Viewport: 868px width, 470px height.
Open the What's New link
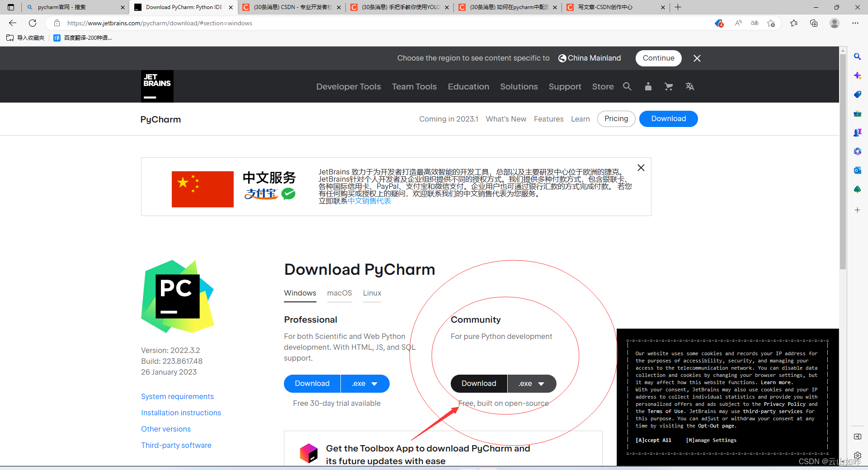[506, 119]
